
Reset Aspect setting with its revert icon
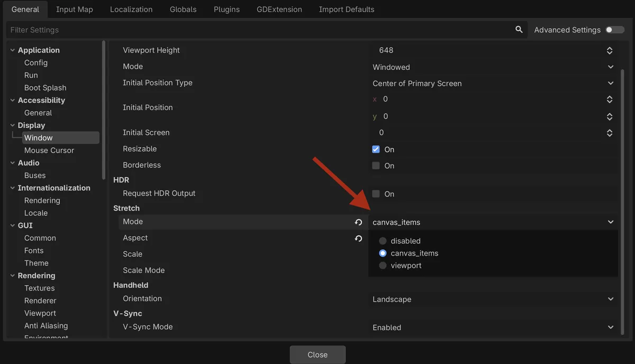pyautogui.click(x=358, y=239)
